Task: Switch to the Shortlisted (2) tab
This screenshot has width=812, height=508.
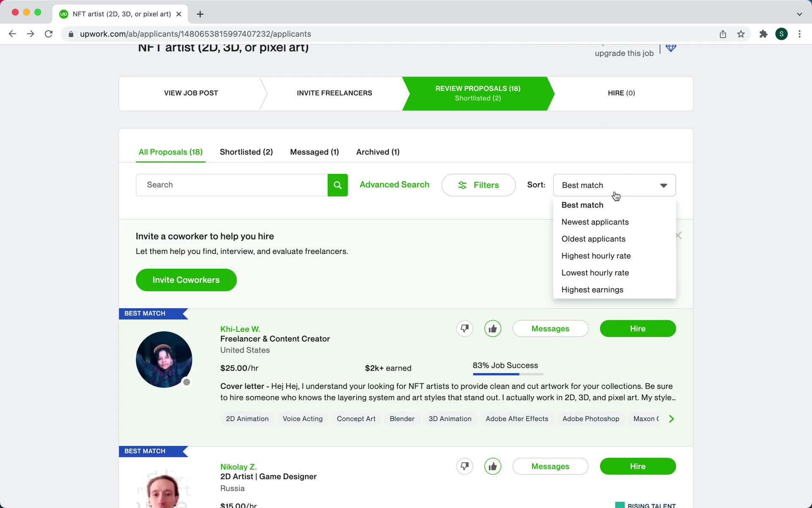Action: (246, 152)
